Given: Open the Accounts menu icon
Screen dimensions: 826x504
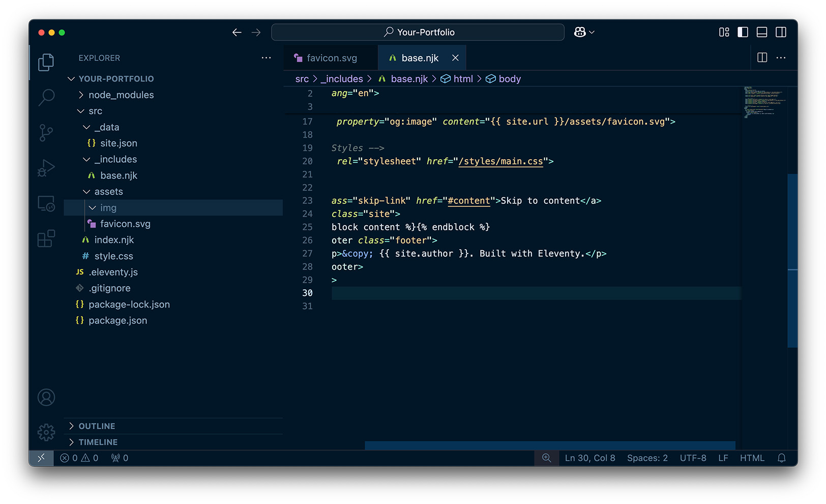Looking at the screenshot, I should 46,397.
